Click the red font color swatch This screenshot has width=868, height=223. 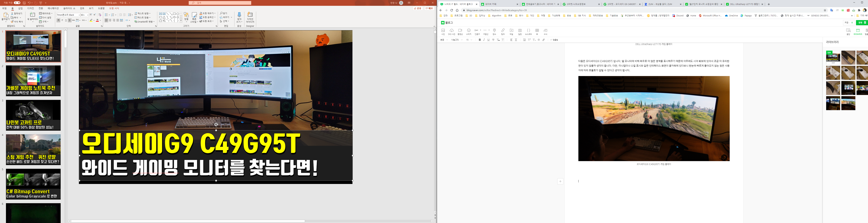(x=97, y=20)
